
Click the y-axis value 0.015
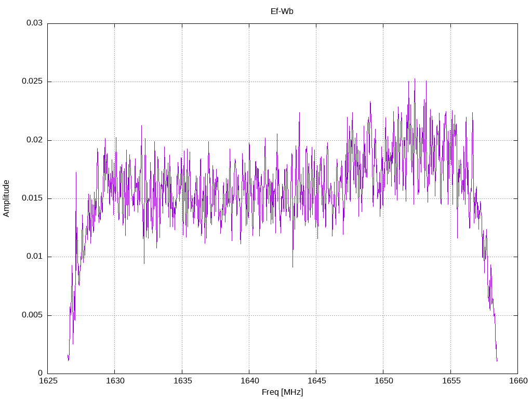click(x=32, y=198)
